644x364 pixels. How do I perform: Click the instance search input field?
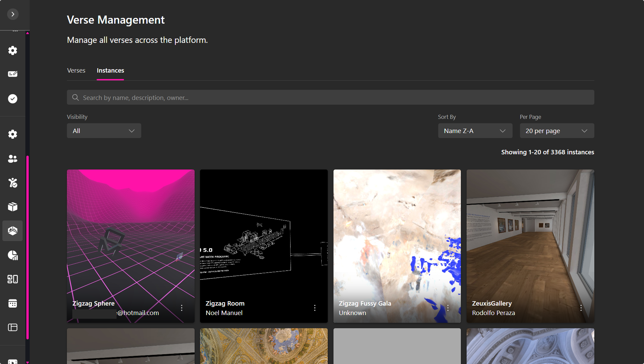tap(330, 98)
